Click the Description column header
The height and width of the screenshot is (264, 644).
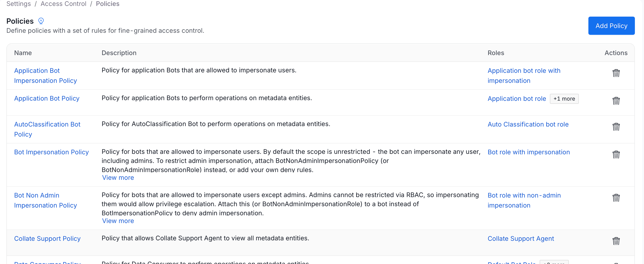[x=119, y=53]
